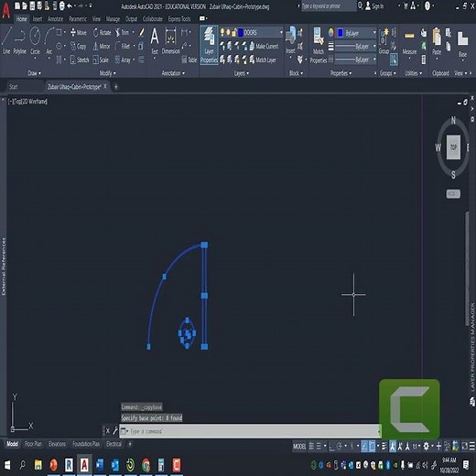The width and height of the screenshot is (476, 476).
Task: Toggle polar tracking in status bar
Action: (x=339, y=447)
